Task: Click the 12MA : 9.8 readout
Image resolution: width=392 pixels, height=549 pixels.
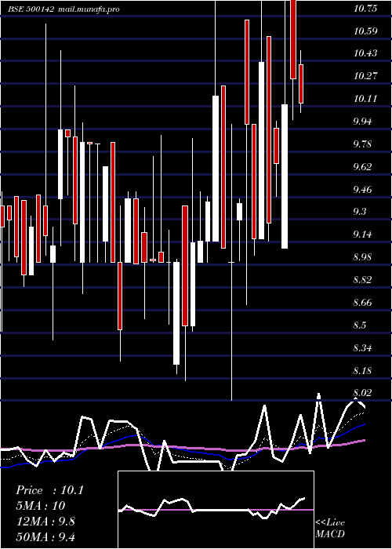Action: [x=45, y=522]
